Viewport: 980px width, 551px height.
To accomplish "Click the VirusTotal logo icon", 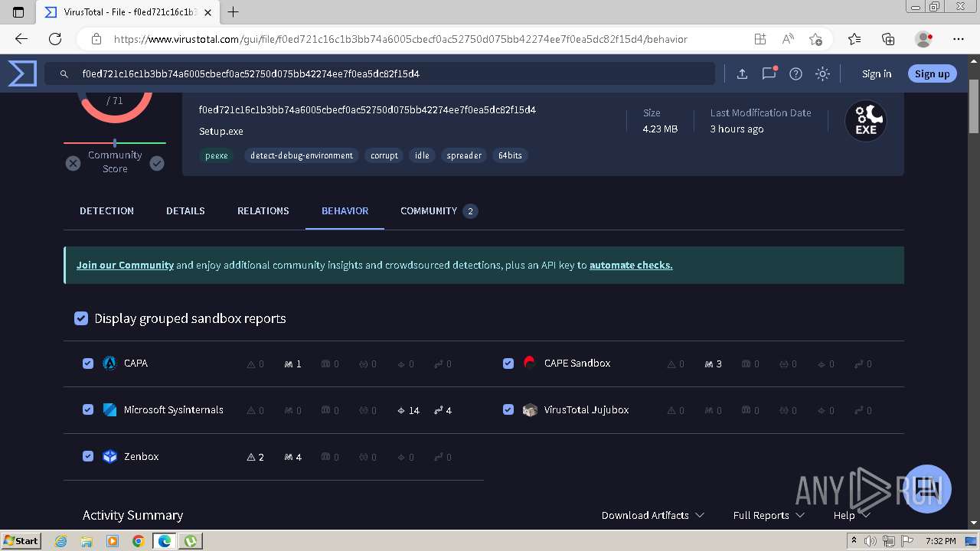I will click(22, 73).
